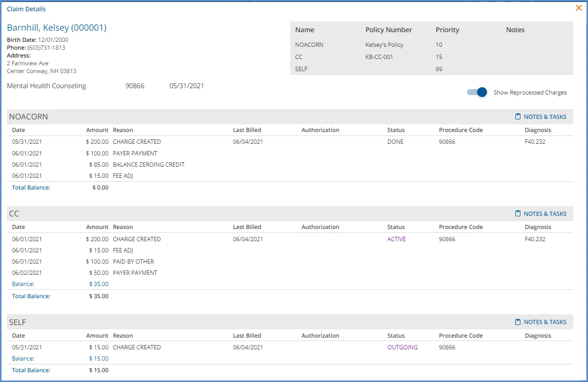Click the CC section header bar
588x382 pixels.
pos(290,214)
